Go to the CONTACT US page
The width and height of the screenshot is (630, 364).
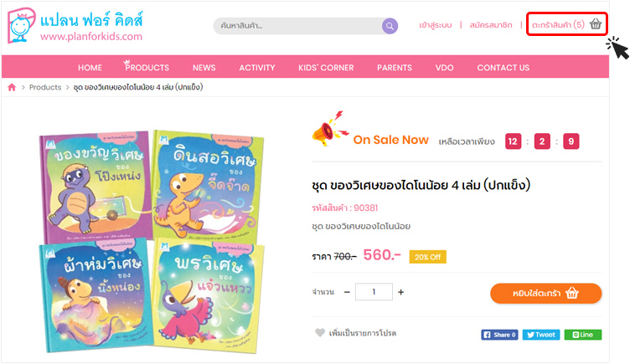tap(503, 68)
